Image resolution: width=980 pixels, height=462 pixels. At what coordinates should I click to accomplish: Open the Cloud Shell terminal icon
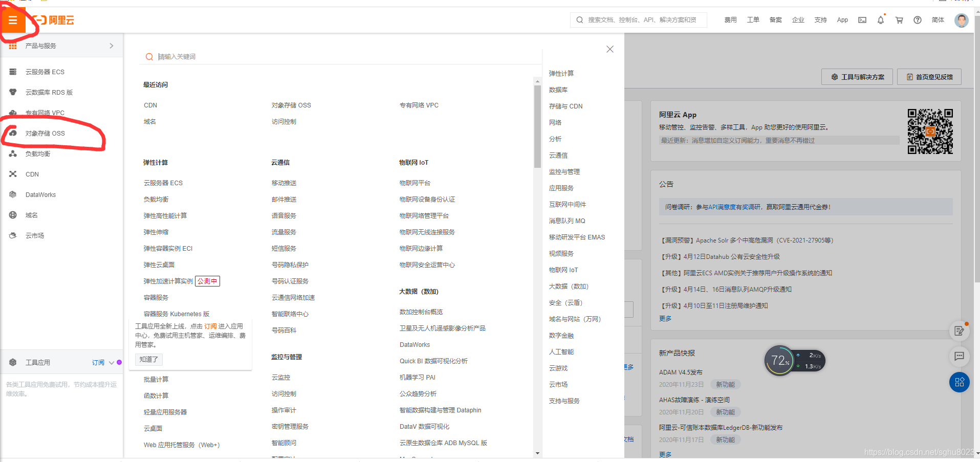[862, 20]
